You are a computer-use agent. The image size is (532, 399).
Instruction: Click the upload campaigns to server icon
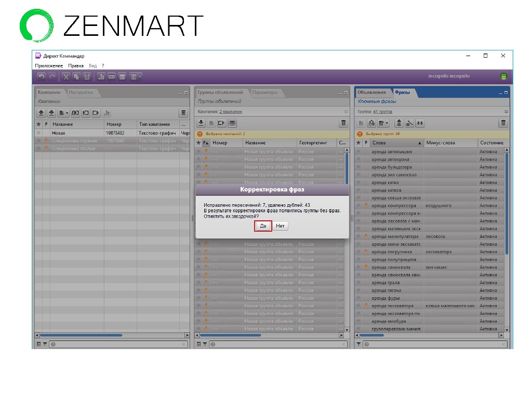tap(41, 113)
